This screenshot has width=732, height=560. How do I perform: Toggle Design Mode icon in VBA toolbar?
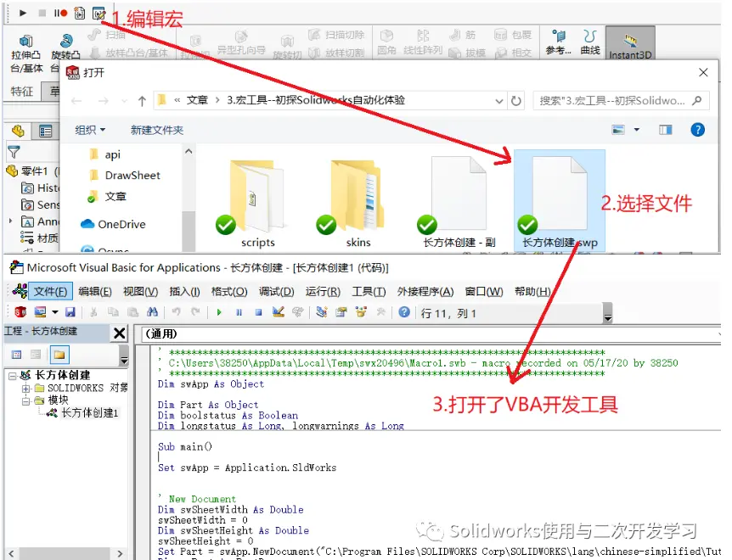[279, 312]
